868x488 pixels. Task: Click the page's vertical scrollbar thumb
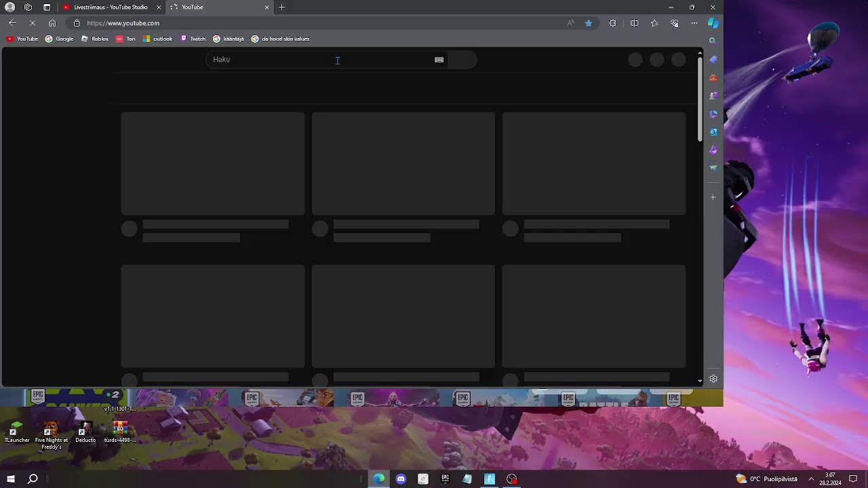(700, 98)
